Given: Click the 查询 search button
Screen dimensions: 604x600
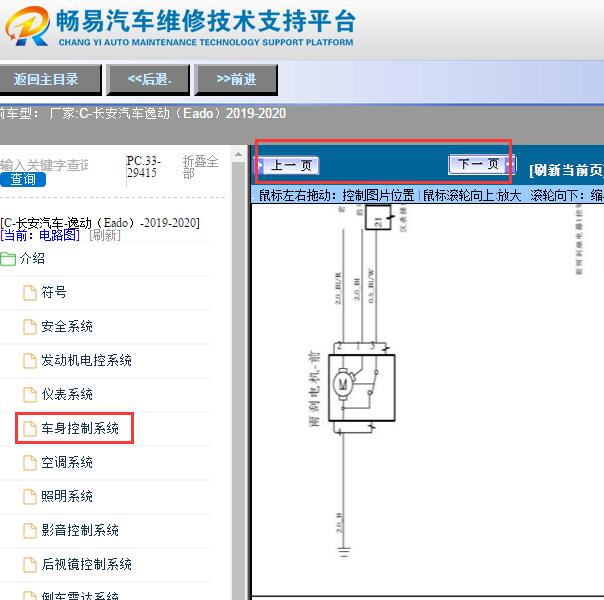Looking at the screenshot, I should (23, 179).
